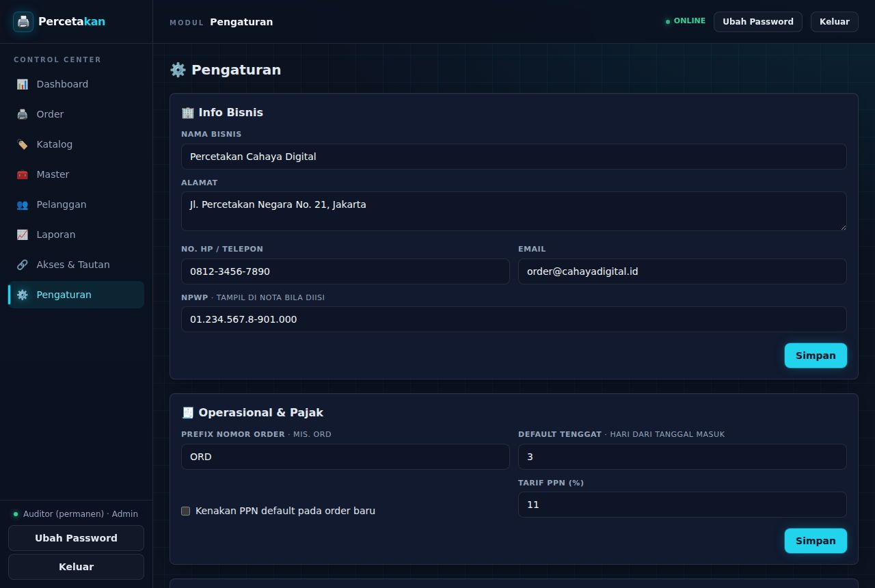
Task: Click the Pelanggan people icon
Action: (x=23, y=204)
